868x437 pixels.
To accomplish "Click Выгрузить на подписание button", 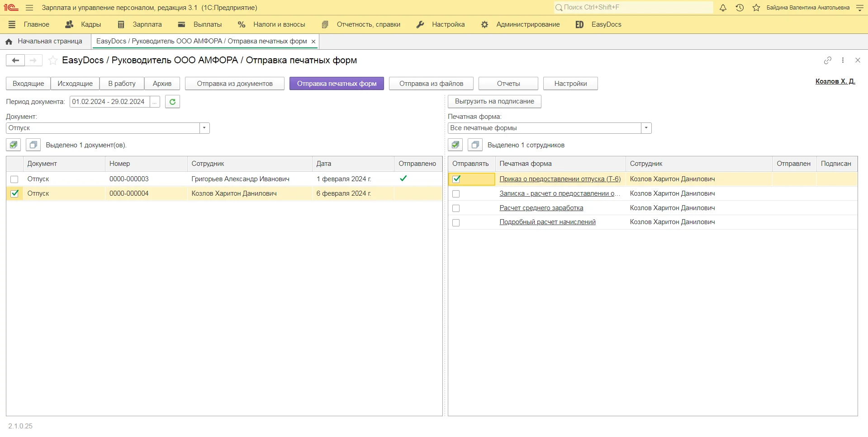I will [494, 101].
